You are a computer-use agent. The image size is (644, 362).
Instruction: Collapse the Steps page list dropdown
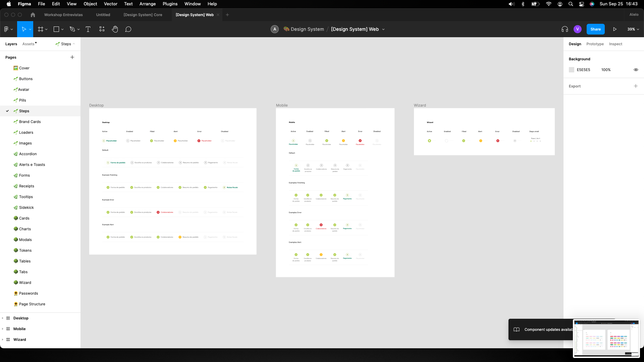point(65,44)
